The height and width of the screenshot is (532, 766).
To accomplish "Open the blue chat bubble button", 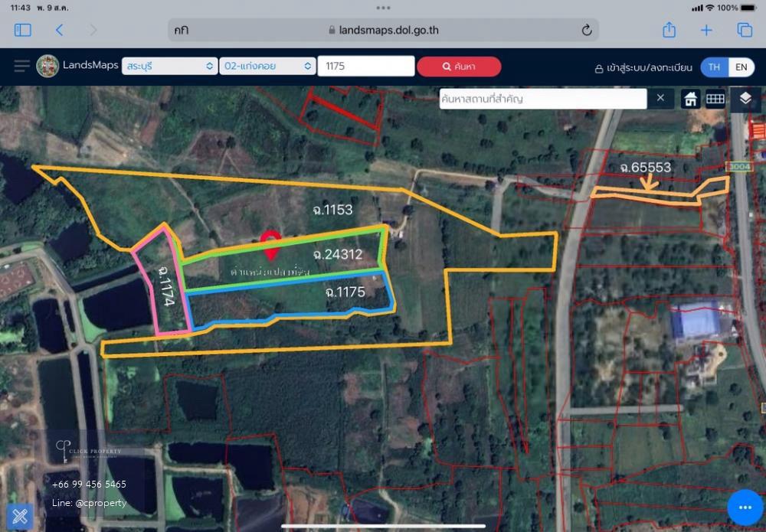I will 745,508.
